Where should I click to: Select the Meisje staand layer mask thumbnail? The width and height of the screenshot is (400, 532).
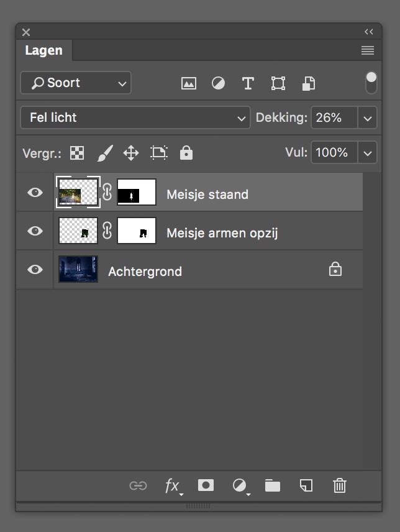[x=137, y=193]
